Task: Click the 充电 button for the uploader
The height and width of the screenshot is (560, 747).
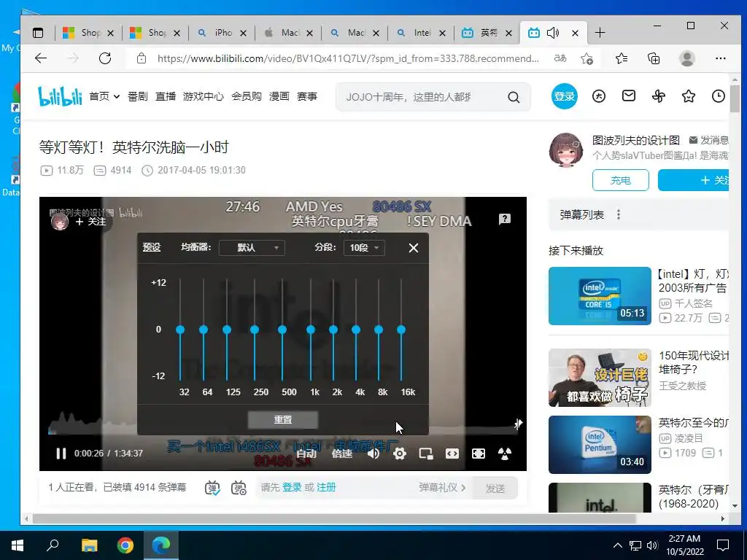Action: tap(620, 180)
